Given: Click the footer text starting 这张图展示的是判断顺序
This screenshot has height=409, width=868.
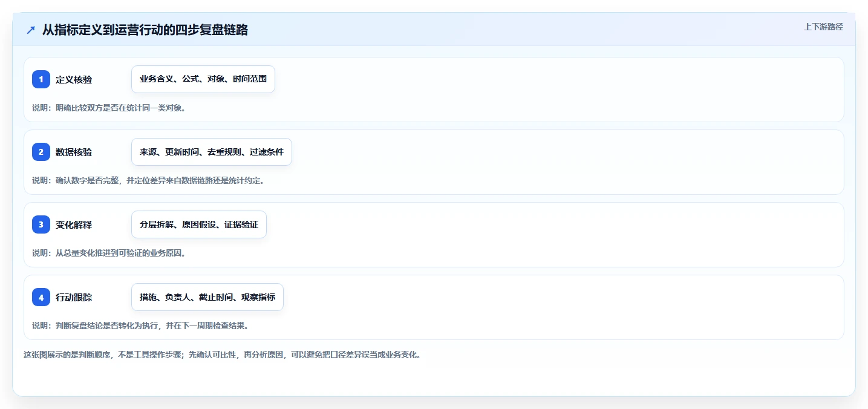Looking at the screenshot, I should (x=222, y=355).
